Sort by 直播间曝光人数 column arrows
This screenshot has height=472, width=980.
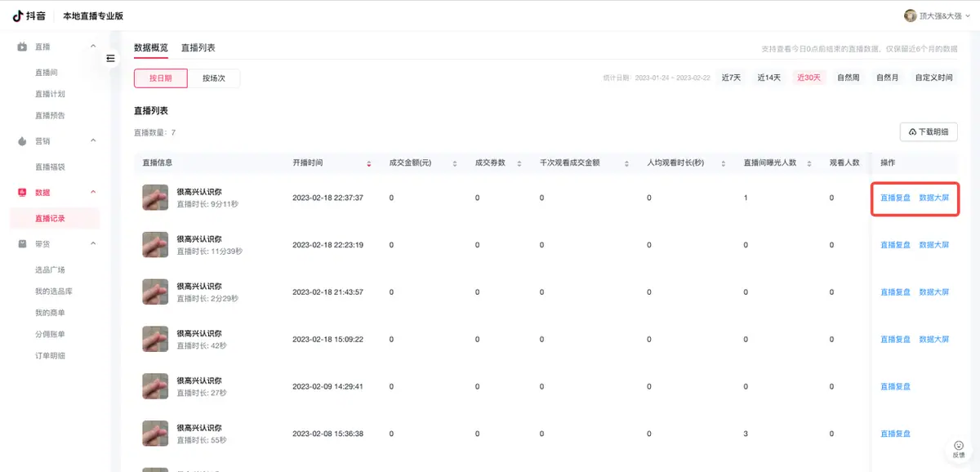(809, 163)
